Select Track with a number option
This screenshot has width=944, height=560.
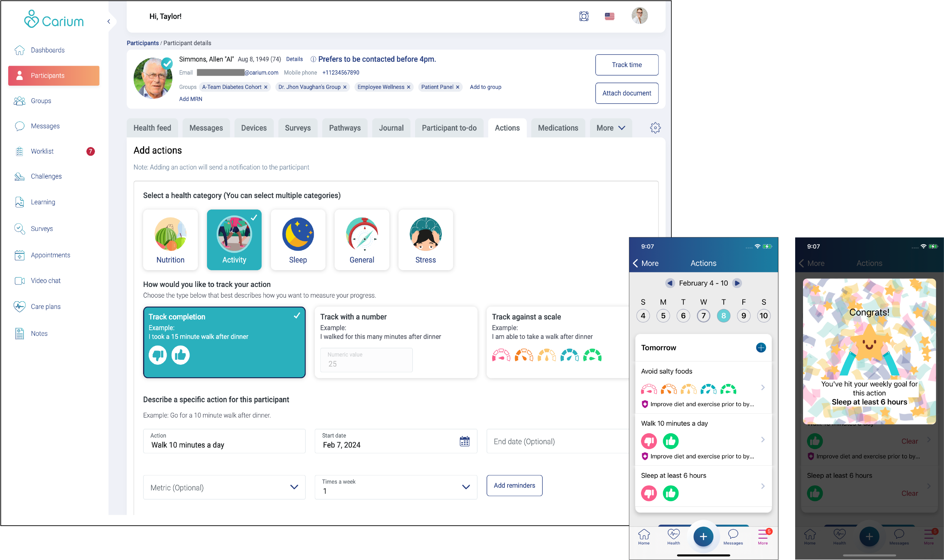pos(394,340)
